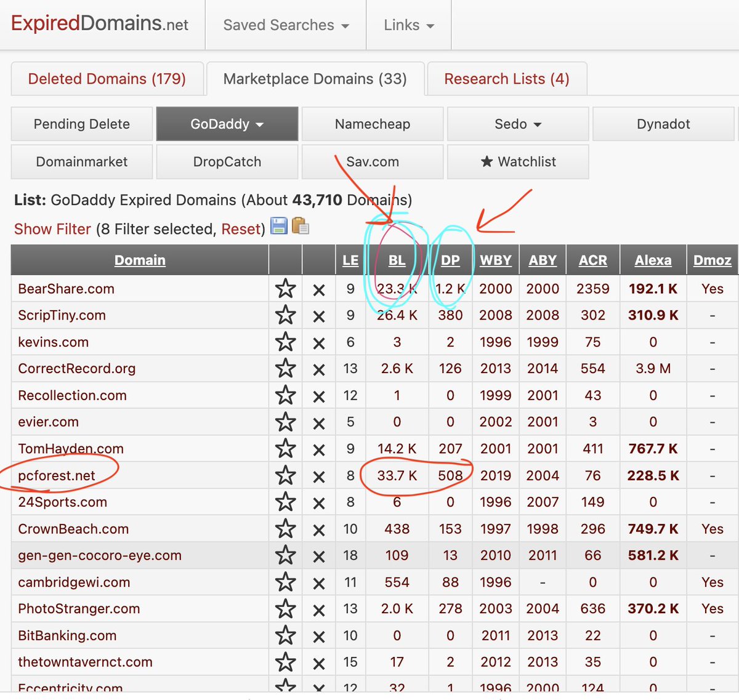The image size is (739, 700).
Task: Star cambridgewi.com domain row
Action: (x=285, y=582)
